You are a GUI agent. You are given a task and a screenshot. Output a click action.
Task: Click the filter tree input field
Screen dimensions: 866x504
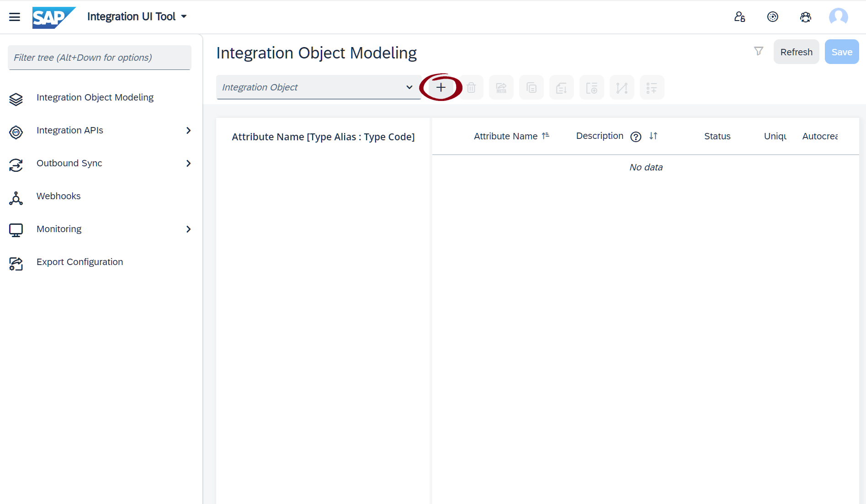point(99,57)
